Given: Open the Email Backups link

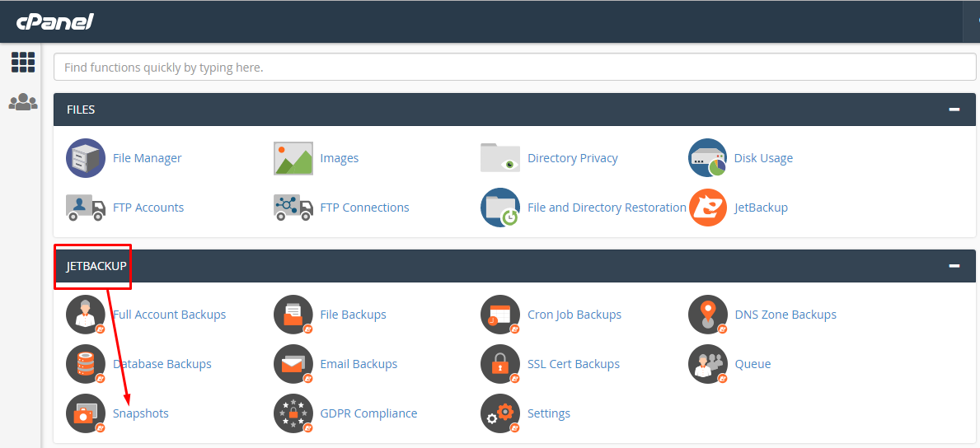Looking at the screenshot, I should 359,364.
